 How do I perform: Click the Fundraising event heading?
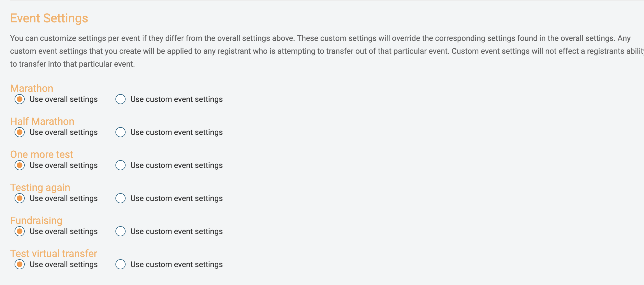click(x=36, y=220)
